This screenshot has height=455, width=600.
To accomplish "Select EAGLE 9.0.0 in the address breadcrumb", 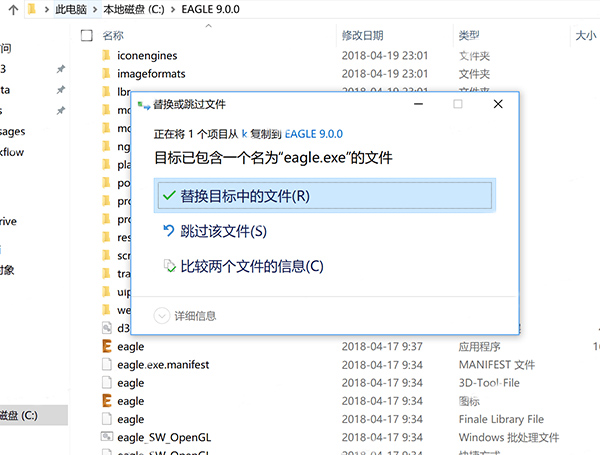I will coord(210,9).
